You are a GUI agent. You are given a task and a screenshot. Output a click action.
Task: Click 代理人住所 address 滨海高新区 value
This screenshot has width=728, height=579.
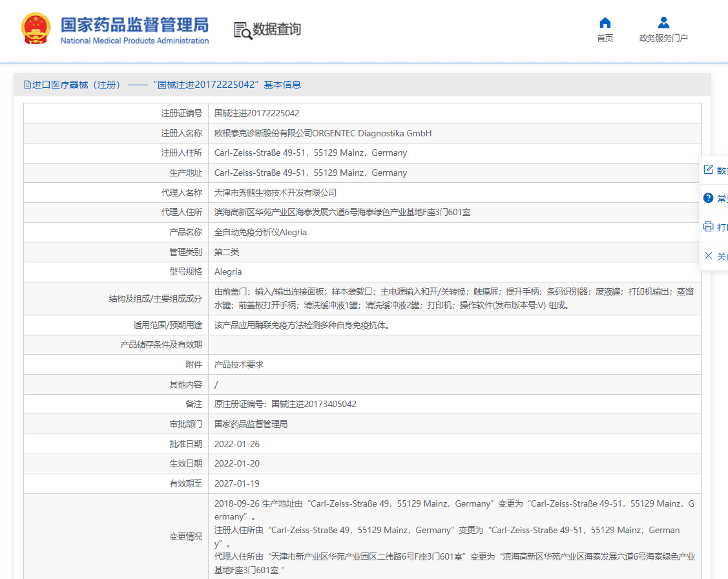pos(342,212)
